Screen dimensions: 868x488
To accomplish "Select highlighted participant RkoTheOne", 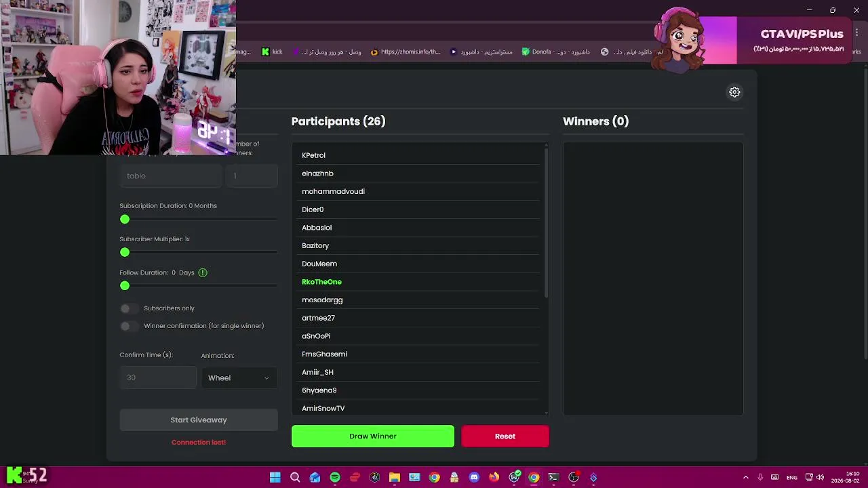I will (417, 282).
